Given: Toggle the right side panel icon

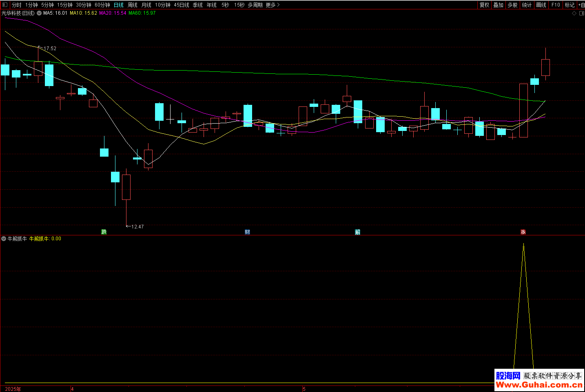Looking at the screenshot, I should tap(582, 13).
